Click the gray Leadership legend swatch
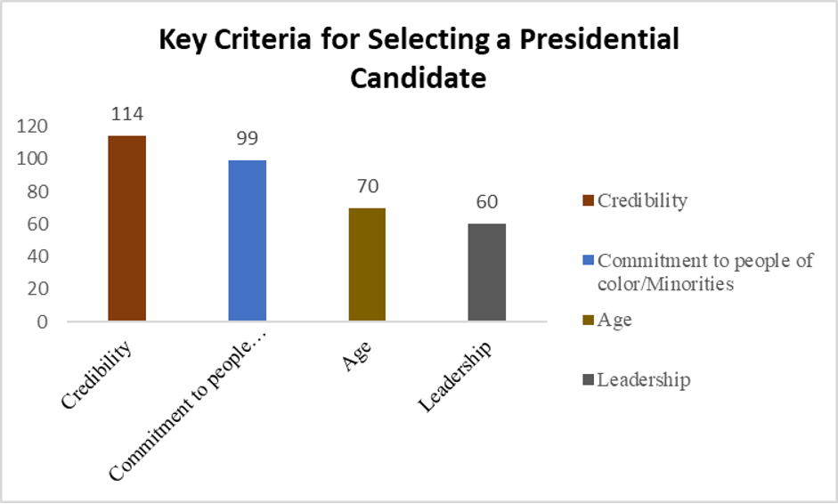Viewport: 838px width, 504px height. pos(586,381)
